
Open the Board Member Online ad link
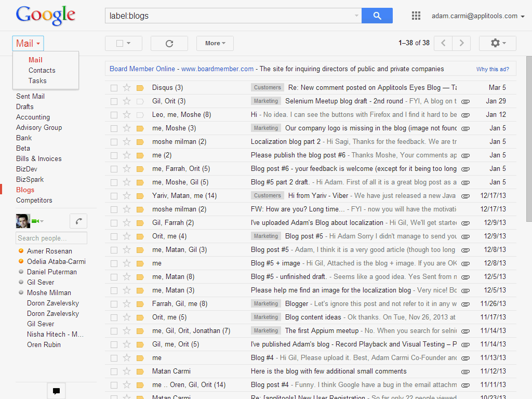point(142,69)
